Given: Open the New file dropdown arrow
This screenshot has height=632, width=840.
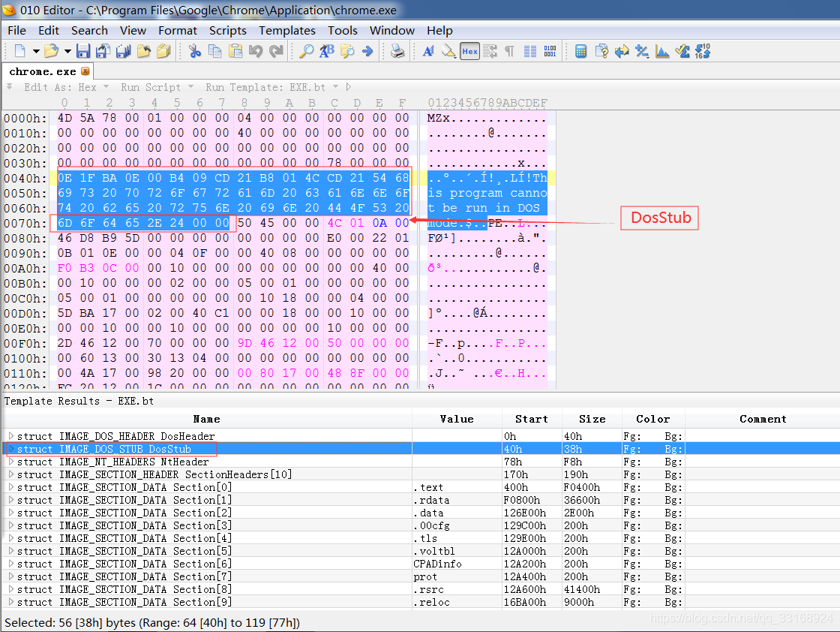Looking at the screenshot, I should 36,52.
